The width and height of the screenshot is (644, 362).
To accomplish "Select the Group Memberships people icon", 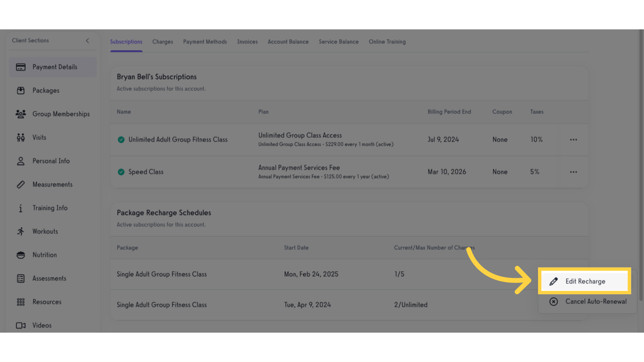I will 21,114.
